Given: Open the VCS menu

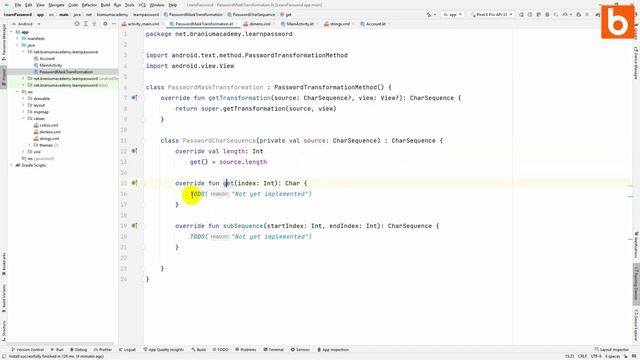Looking at the screenshot, I should tap(142, 5).
